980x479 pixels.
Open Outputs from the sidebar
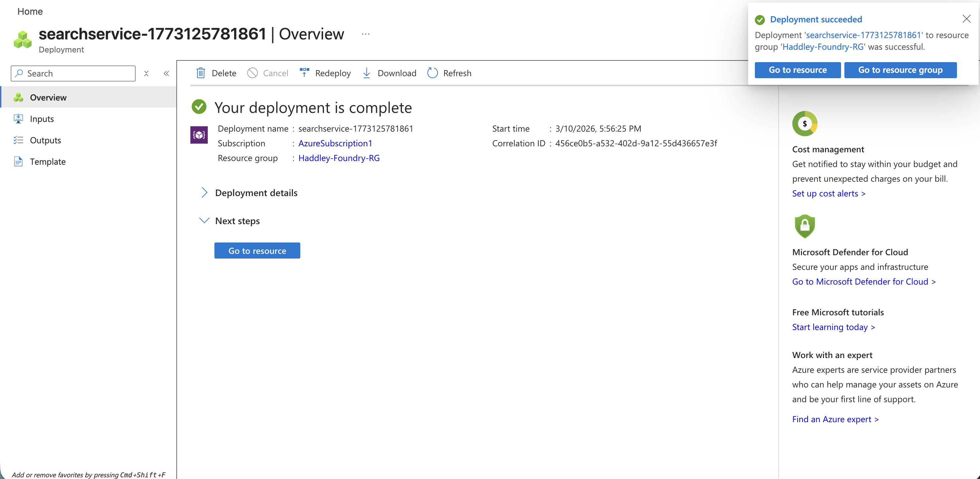pos(45,140)
